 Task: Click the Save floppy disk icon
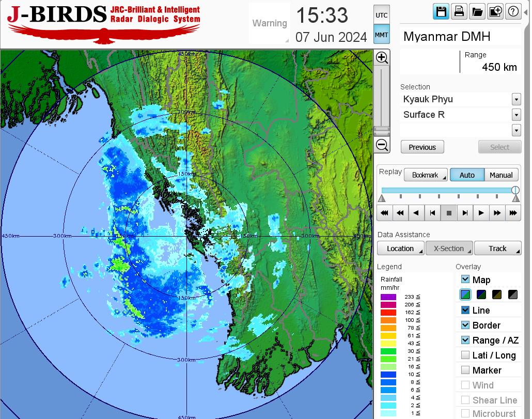coord(441,12)
